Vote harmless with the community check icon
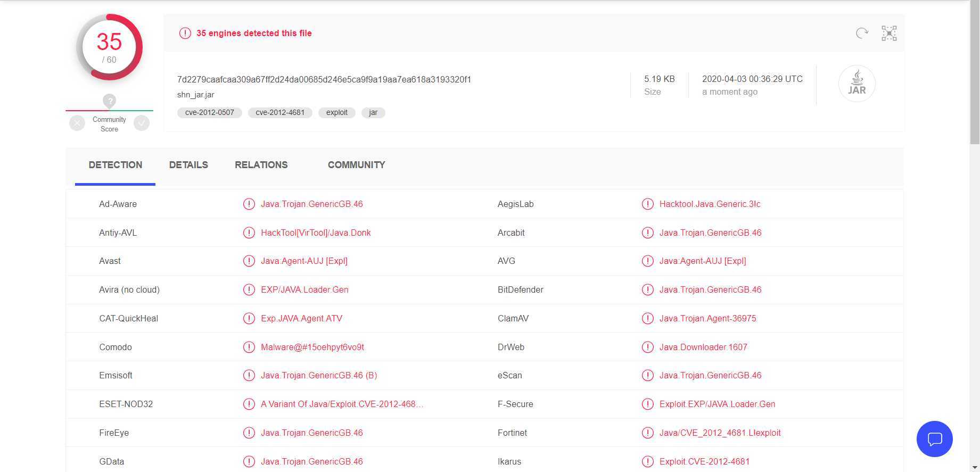Image resolution: width=980 pixels, height=472 pixels. 142,123
